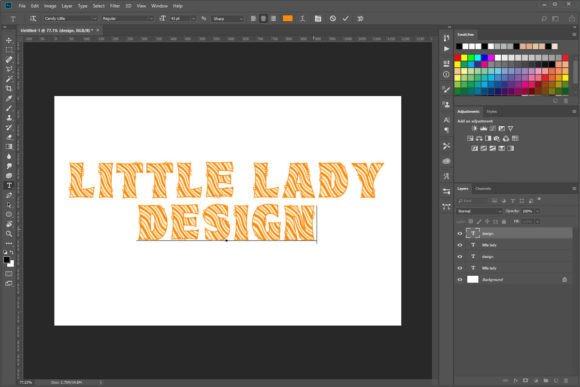The height and width of the screenshot is (387, 580).
Task: Open the Filter menu
Action: coord(115,6)
